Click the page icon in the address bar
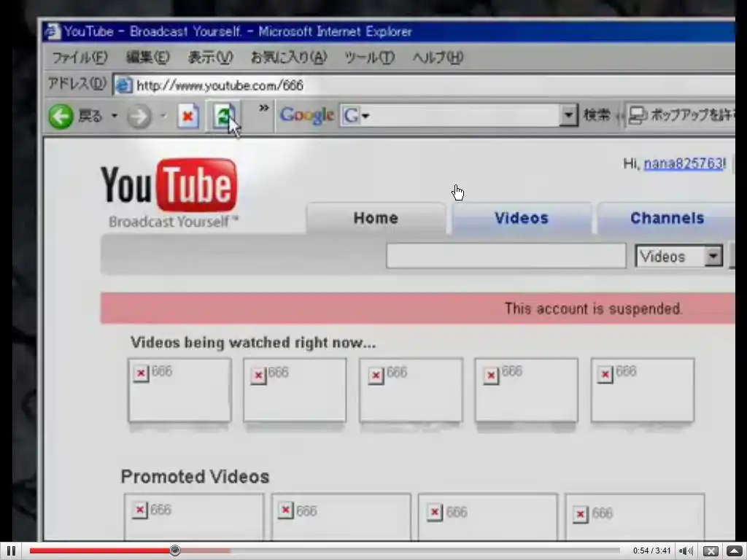 pos(124,86)
